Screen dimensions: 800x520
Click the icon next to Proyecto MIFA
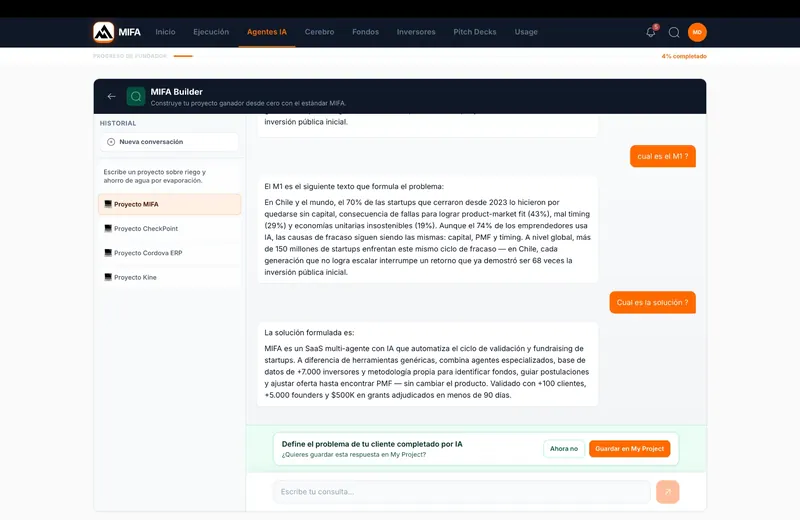click(108, 204)
